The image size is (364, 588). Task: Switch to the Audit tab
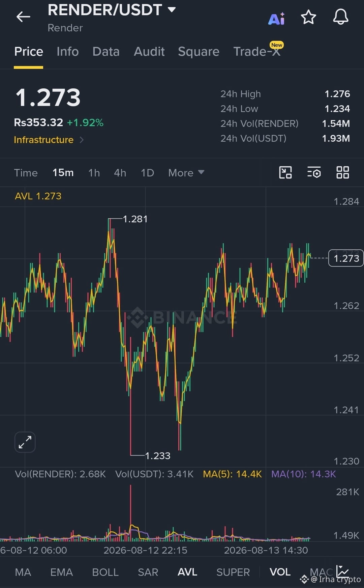point(149,52)
